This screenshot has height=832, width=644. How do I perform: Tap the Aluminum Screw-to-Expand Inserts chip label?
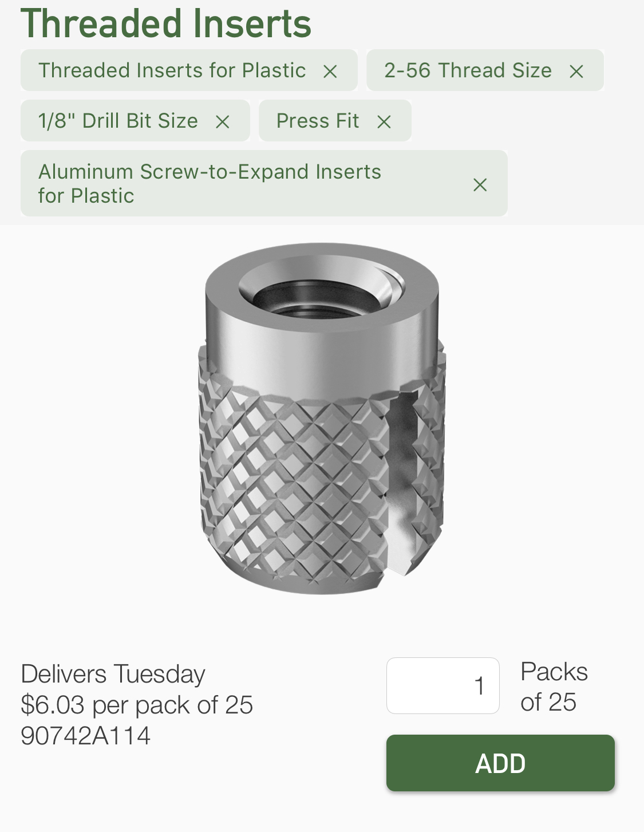pyautogui.click(x=210, y=183)
